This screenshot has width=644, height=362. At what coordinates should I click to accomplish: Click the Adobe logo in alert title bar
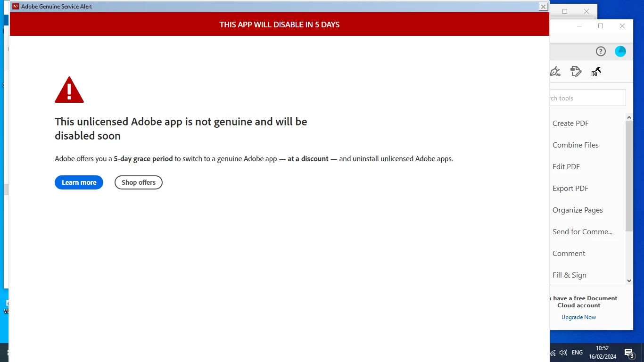[16, 7]
